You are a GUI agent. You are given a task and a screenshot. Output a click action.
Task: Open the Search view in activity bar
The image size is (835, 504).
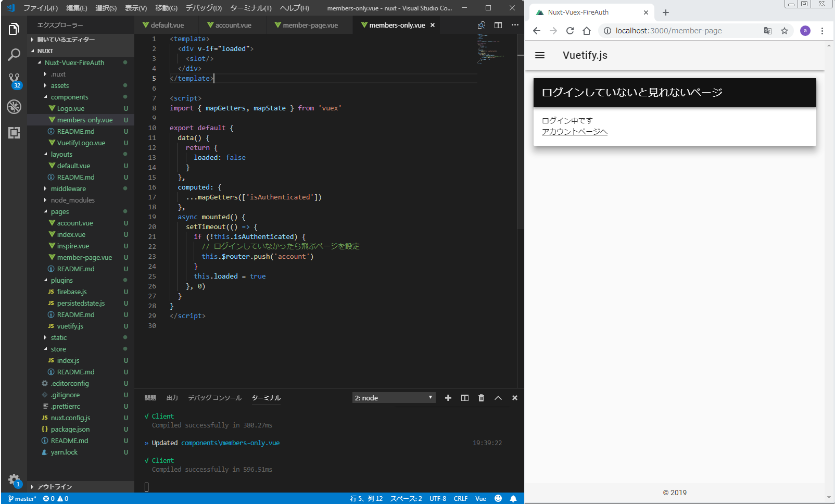pyautogui.click(x=14, y=55)
